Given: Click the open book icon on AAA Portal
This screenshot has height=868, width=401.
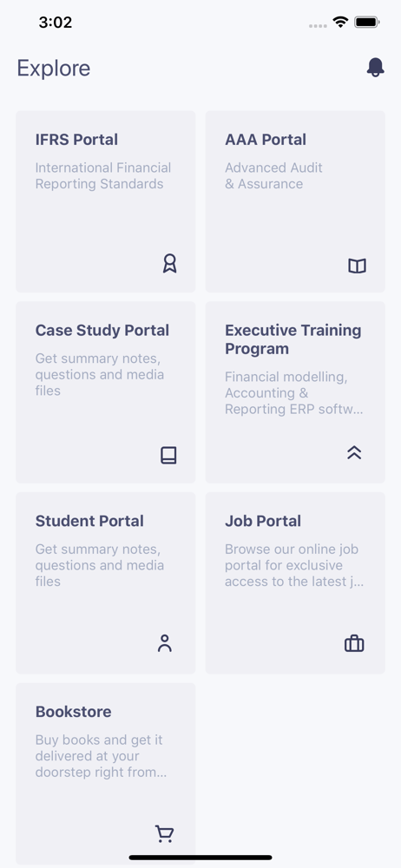Looking at the screenshot, I should click(358, 266).
